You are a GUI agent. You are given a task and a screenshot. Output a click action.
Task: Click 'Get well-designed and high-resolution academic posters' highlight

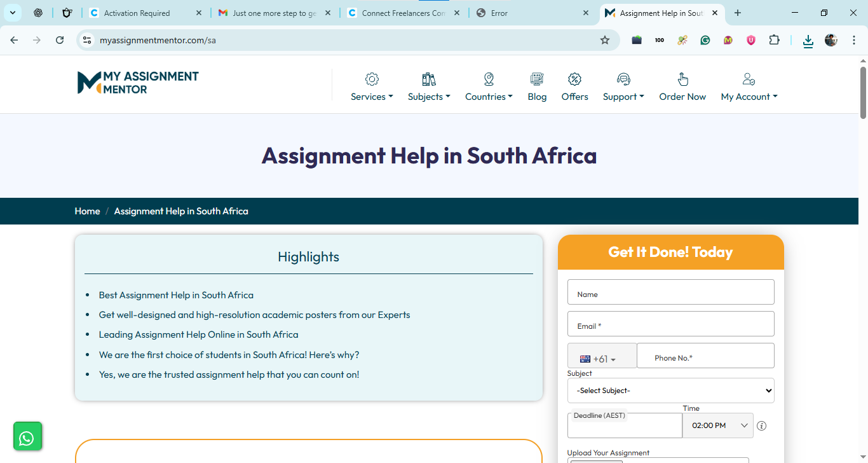point(254,315)
